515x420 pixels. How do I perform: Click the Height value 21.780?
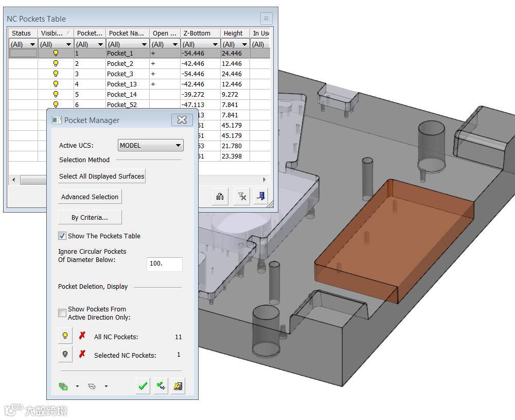pos(232,146)
